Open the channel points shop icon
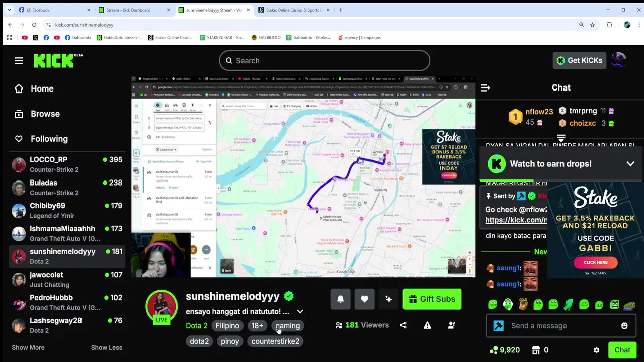Screen dimensions: 644x362 click(536, 350)
